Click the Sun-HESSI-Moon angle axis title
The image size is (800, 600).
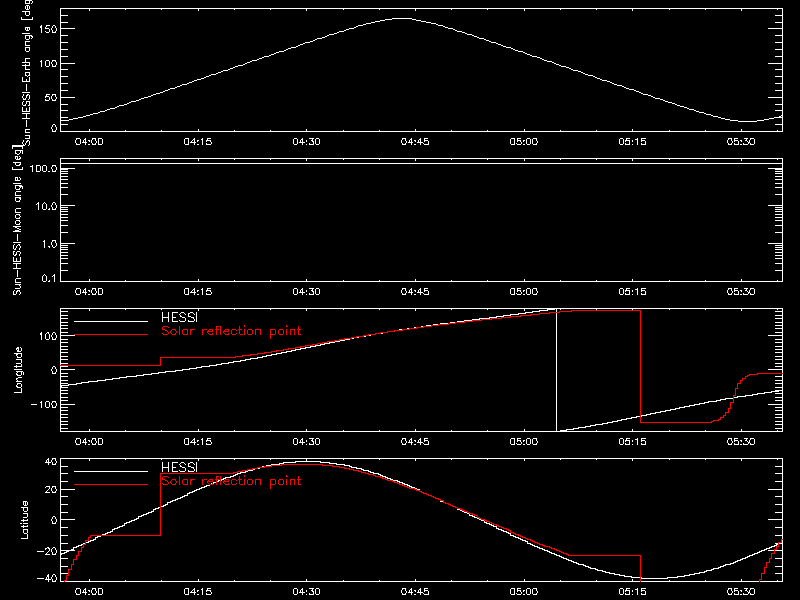tap(18, 219)
